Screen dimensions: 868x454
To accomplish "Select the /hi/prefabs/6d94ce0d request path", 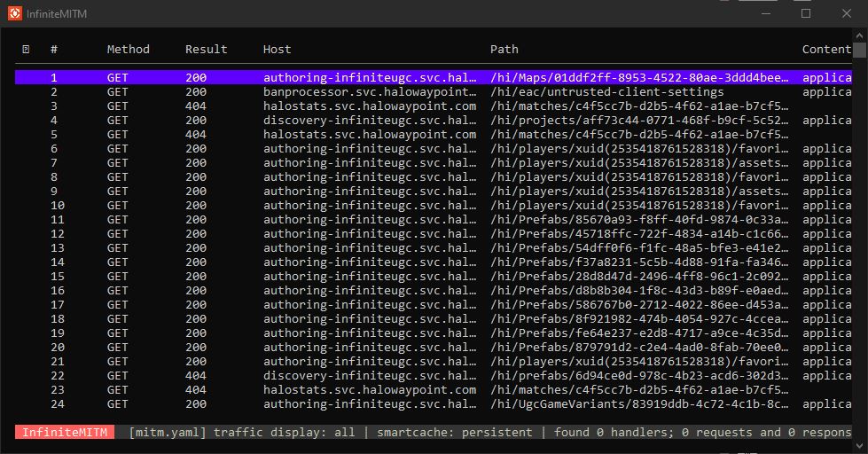I will coord(639,376).
